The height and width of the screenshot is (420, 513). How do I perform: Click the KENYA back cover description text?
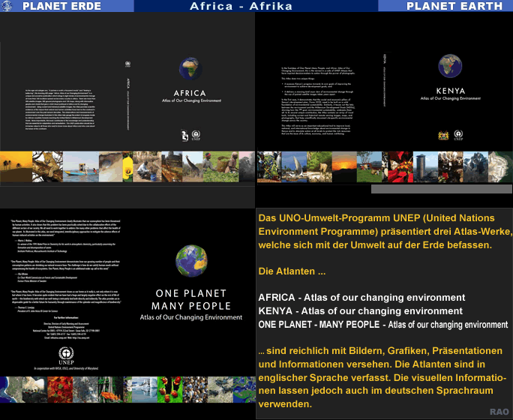click(318, 100)
